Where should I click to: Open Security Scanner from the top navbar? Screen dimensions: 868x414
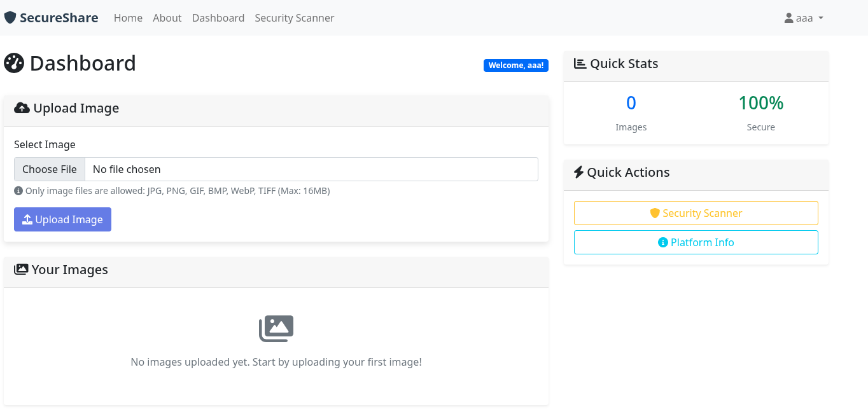(x=294, y=18)
